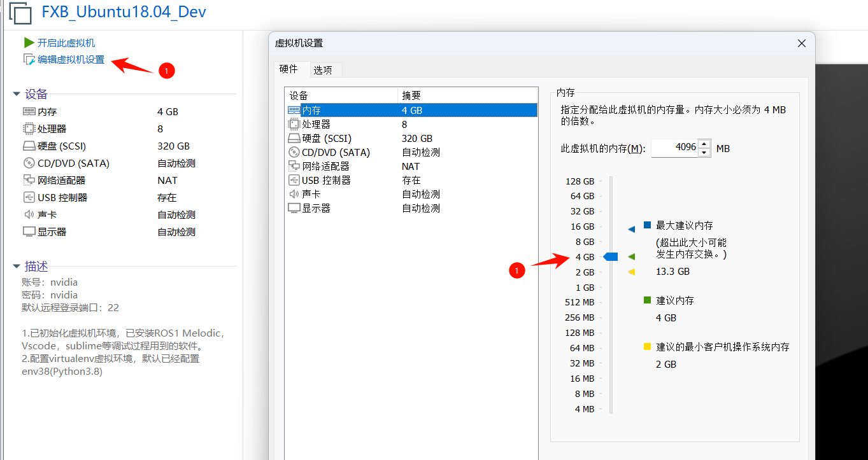Increase memory with the spinner up arrow
Viewport: 868px width, 460px height.
pos(704,144)
